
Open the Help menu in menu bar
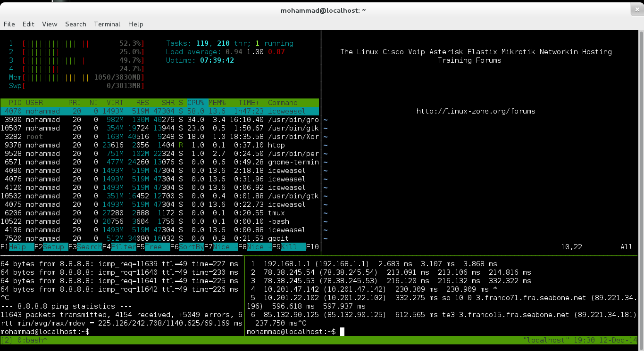point(135,24)
